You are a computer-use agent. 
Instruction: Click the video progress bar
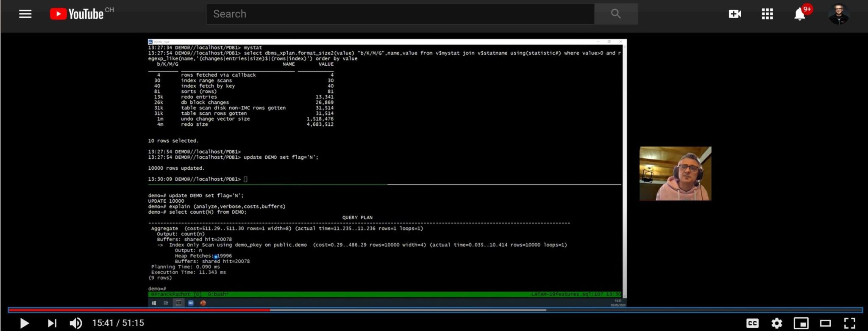pyautogui.click(x=424, y=310)
